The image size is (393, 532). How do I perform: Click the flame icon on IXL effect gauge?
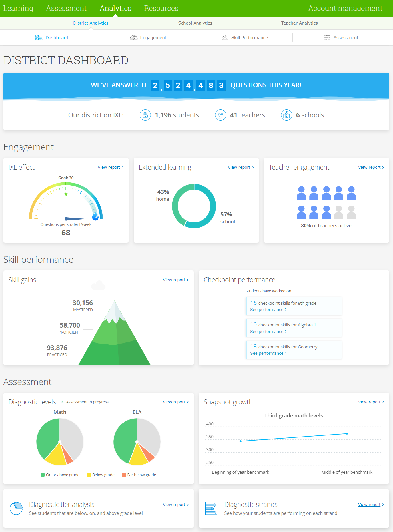[x=95, y=216]
